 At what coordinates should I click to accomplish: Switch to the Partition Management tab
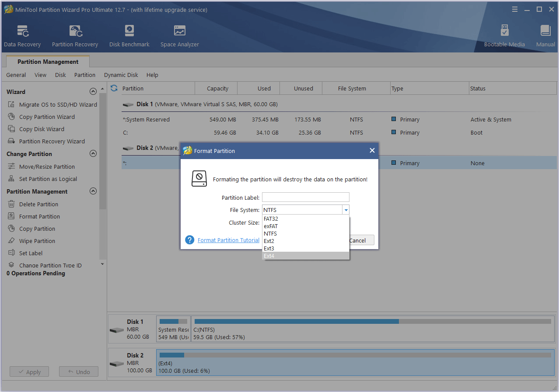(48, 62)
